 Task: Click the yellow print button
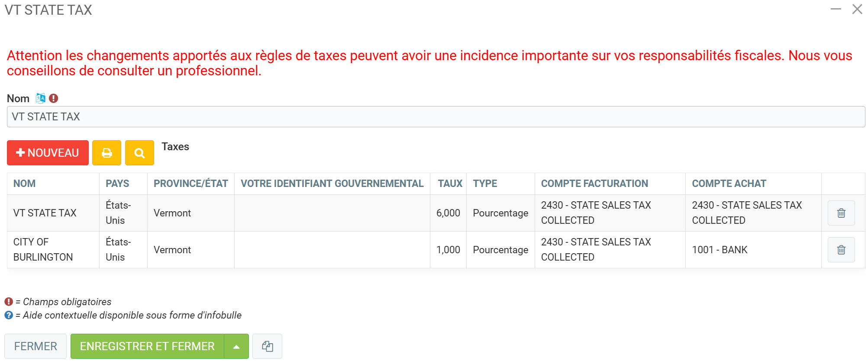[106, 153]
